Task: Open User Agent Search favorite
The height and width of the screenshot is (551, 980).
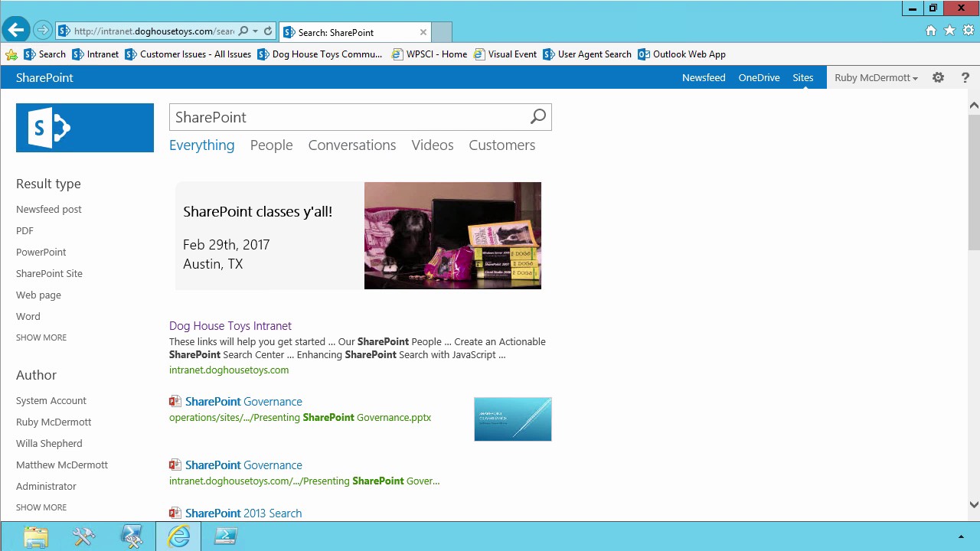Action: click(x=587, y=54)
